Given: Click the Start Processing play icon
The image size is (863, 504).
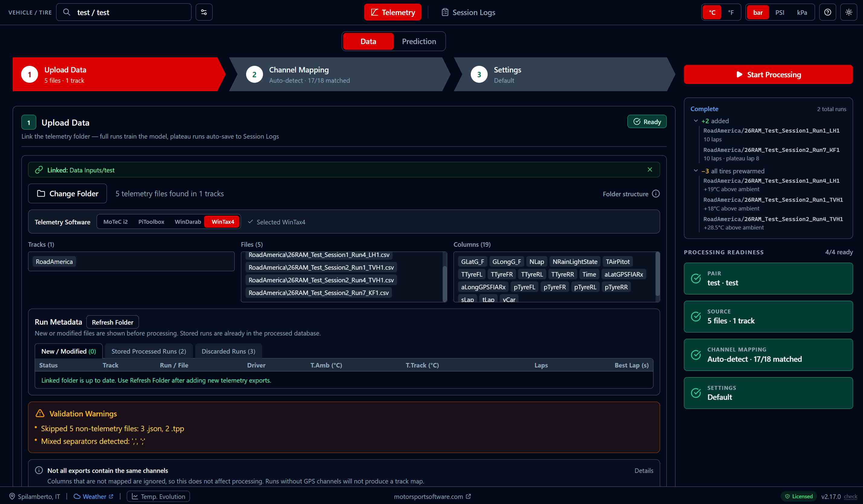Looking at the screenshot, I should point(739,74).
